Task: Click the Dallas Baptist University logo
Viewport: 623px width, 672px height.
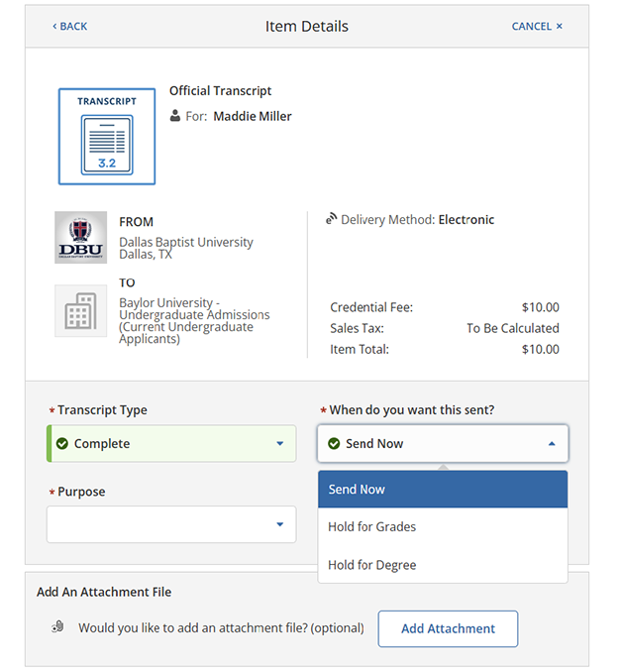Action: tap(80, 238)
